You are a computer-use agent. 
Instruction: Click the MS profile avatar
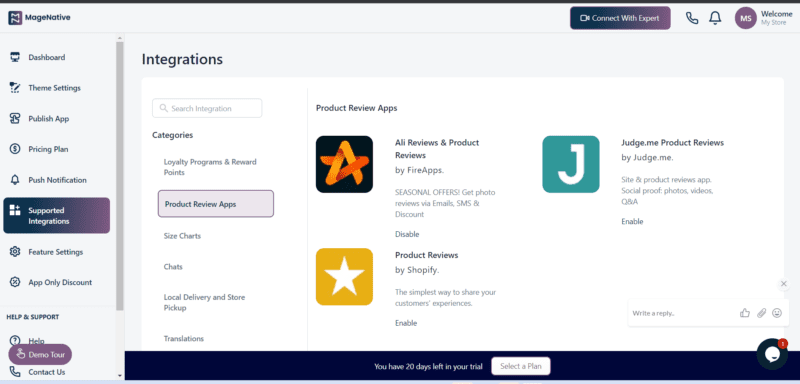click(745, 18)
